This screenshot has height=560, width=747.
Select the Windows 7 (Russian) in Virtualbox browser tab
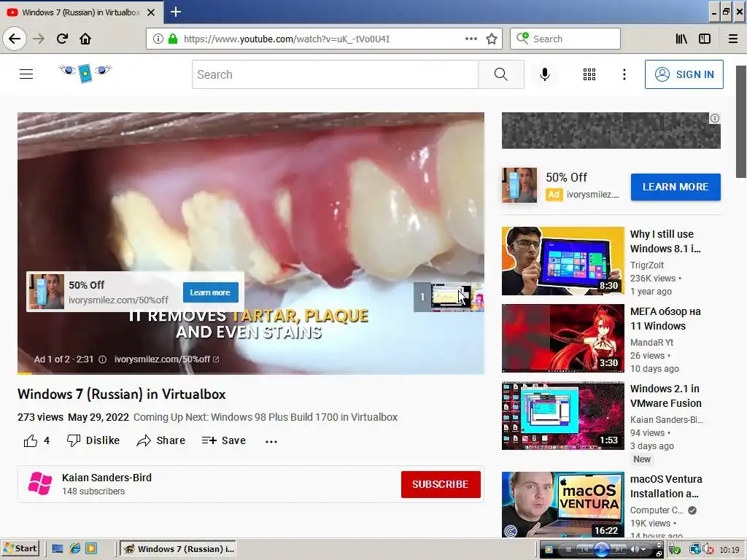[81, 12]
